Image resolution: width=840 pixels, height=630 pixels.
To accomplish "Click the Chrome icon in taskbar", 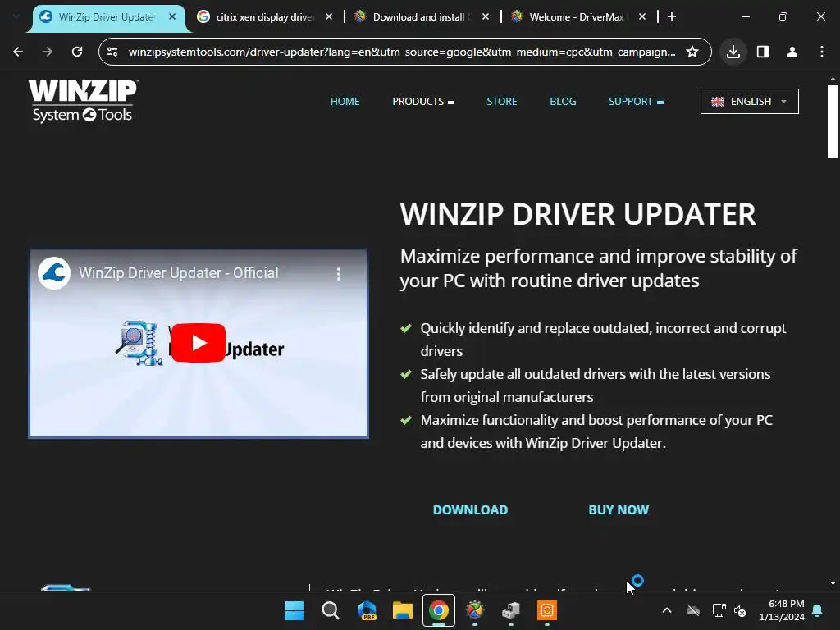I will point(439,610).
